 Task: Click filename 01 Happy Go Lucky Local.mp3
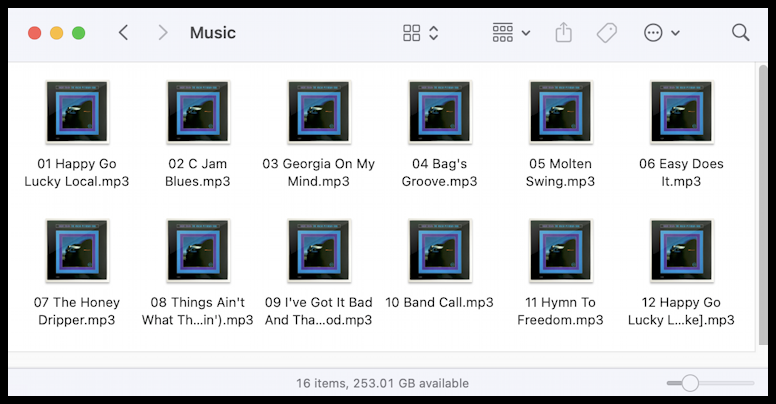(77, 172)
